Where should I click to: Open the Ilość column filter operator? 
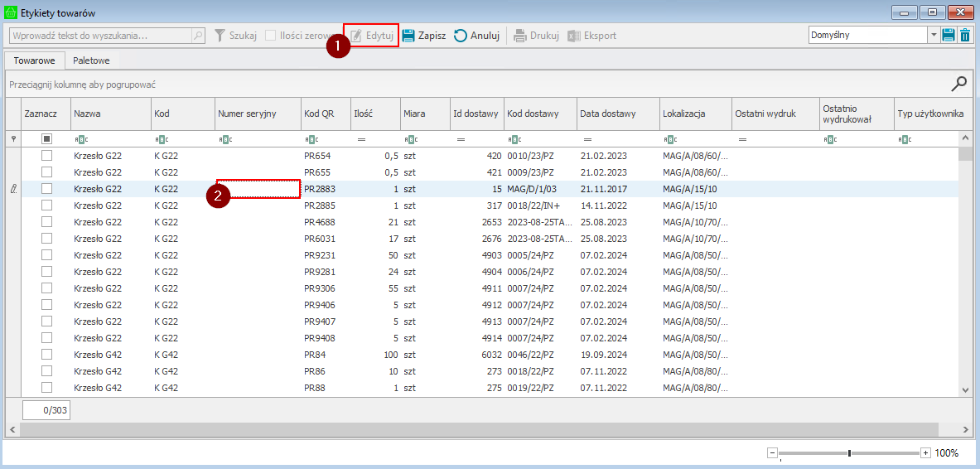pyautogui.click(x=361, y=139)
